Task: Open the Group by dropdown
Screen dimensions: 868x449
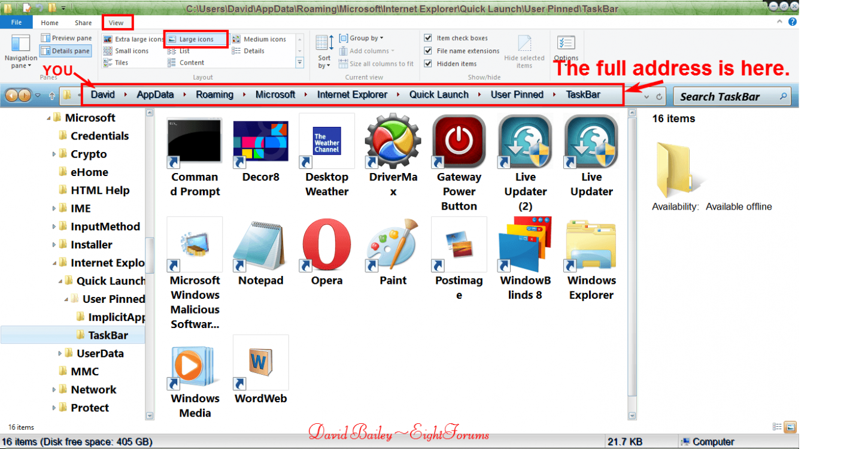Action: [362, 38]
